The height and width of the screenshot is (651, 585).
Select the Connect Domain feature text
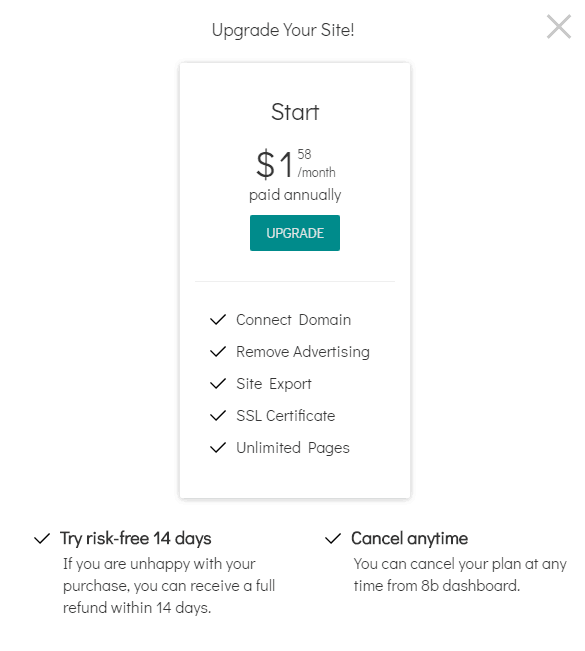tap(294, 320)
